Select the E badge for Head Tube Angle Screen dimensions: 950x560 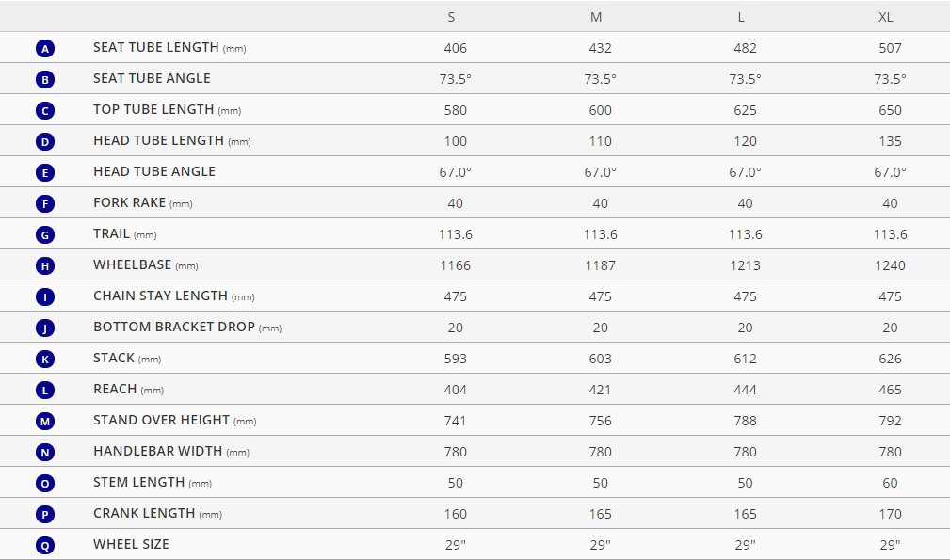[45, 172]
